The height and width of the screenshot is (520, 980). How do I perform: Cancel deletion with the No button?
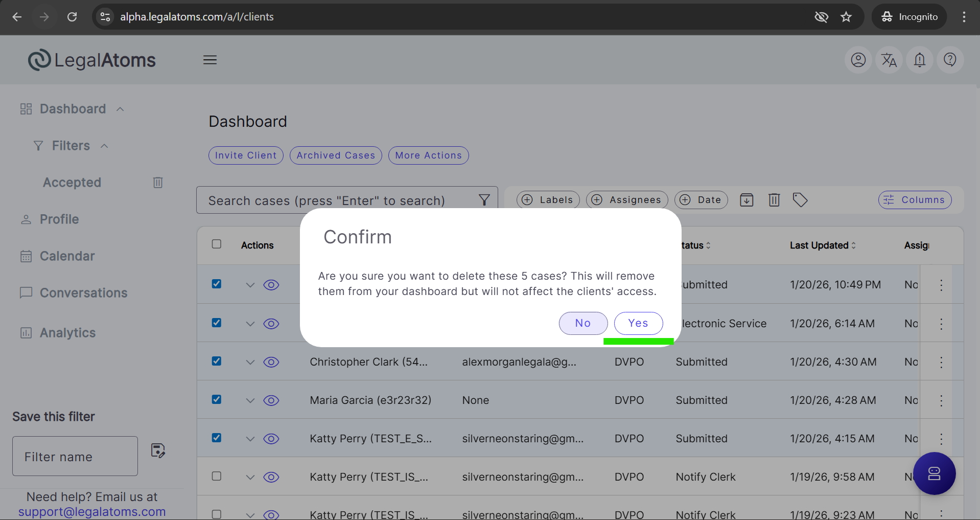tap(583, 323)
